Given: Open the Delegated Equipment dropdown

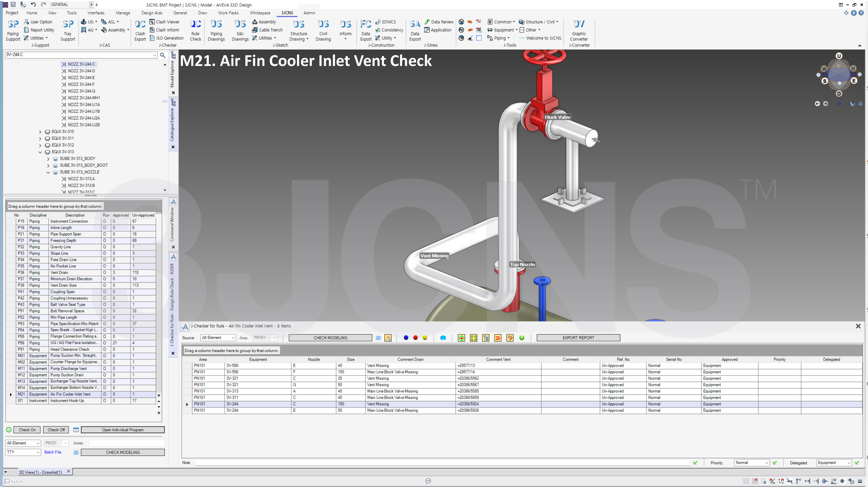Looking at the screenshot, I should click(834, 463).
